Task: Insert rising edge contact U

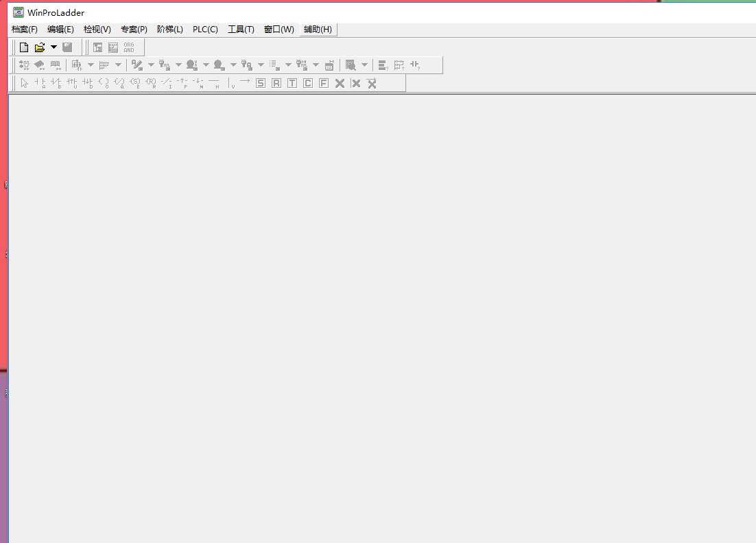Action: click(x=72, y=83)
